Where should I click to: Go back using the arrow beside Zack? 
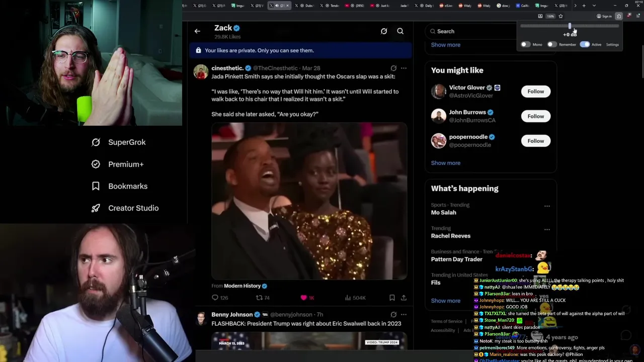(x=197, y=31)
